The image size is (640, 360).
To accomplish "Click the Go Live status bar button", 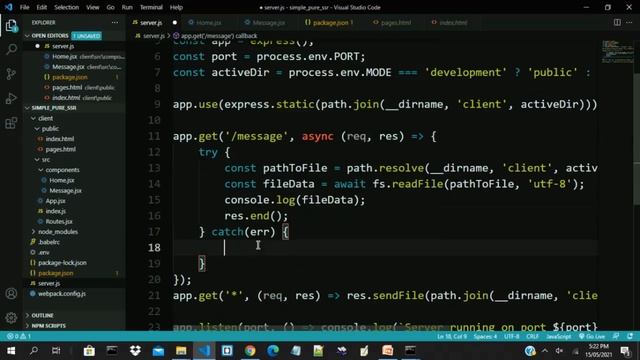I will pos(592,336).
